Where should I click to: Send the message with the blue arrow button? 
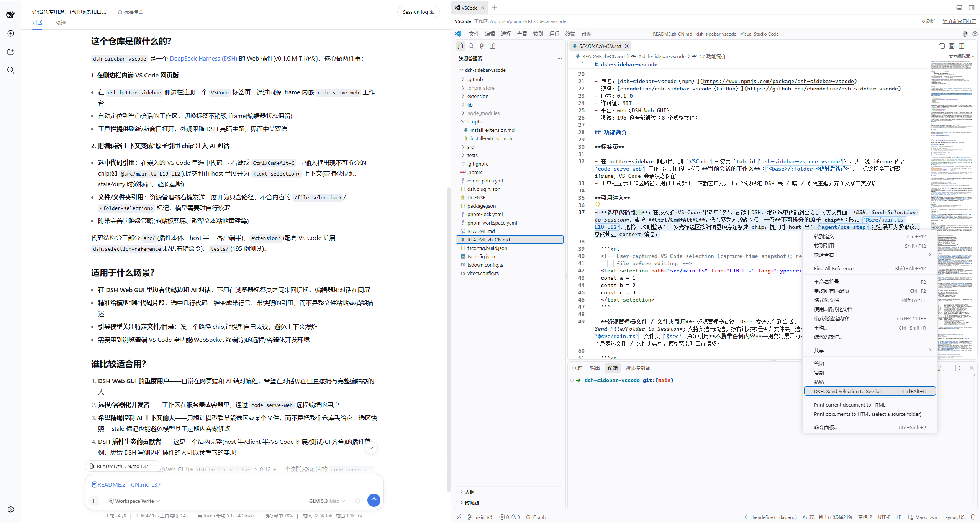coord(374,500)
